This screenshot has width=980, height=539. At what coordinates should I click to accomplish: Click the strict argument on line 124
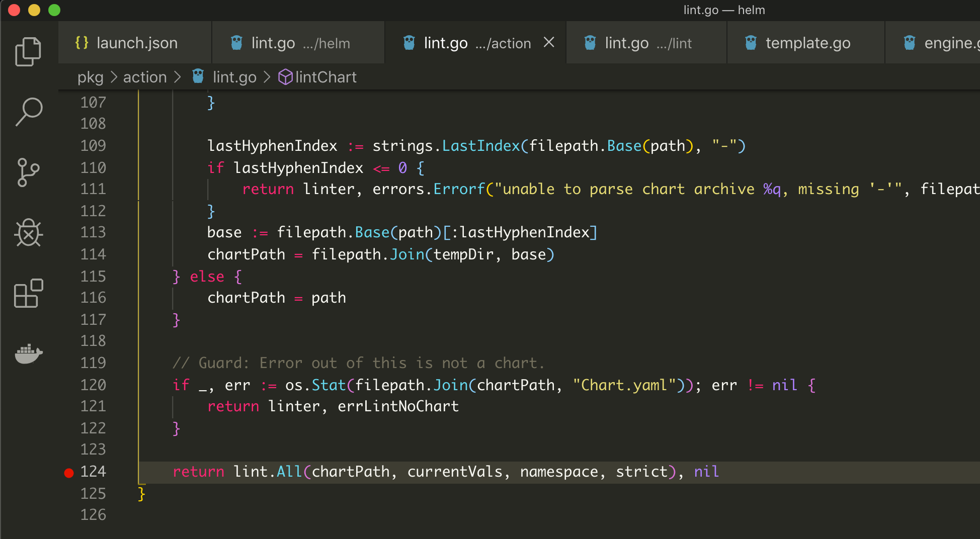pos(641,472)
